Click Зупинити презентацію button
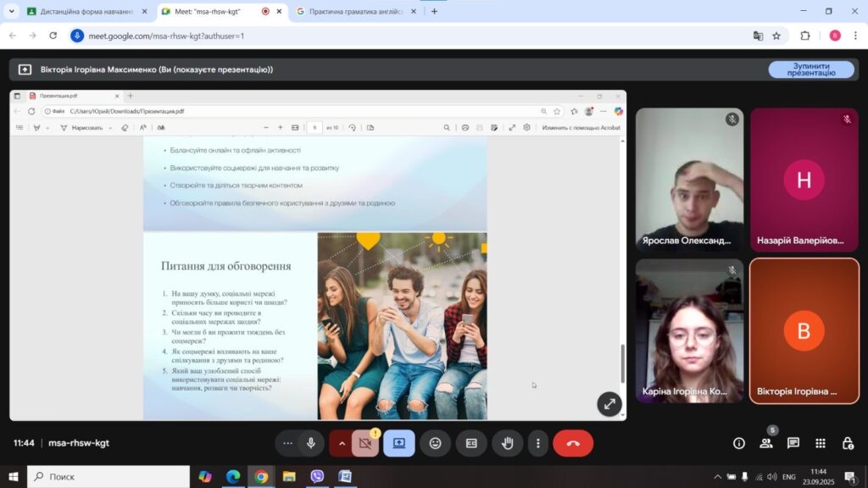Screen dimensions: 868x488 [810, 69]
